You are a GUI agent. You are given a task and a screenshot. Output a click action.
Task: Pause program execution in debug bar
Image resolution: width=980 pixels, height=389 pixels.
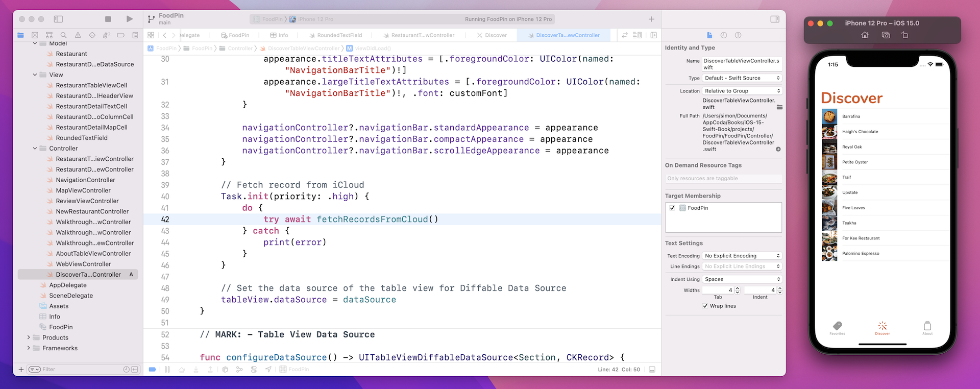coord(167,369)
